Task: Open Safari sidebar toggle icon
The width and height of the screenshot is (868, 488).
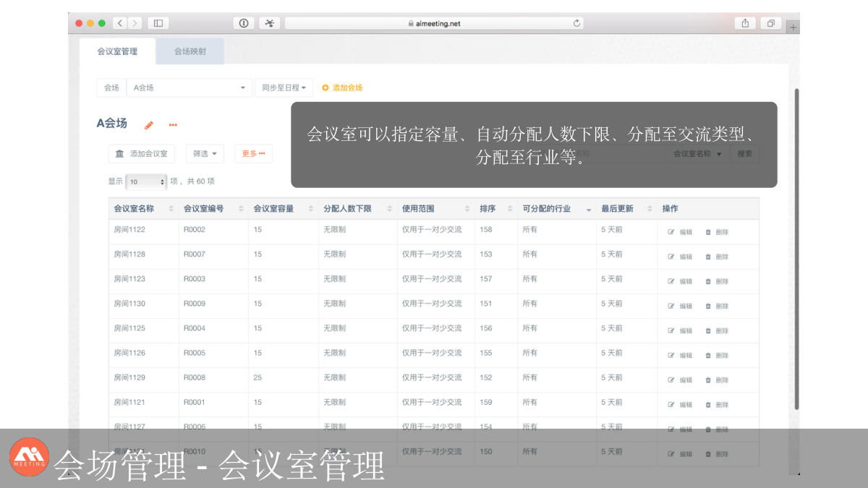Action: click(158, 23)
